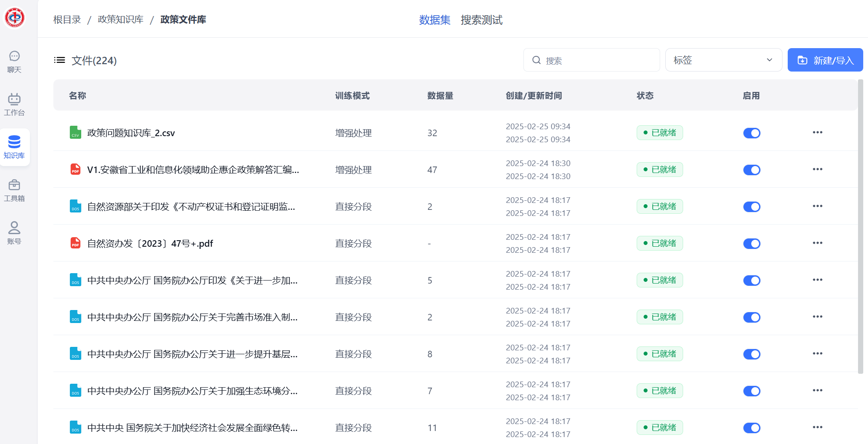Image resolution: width=868 pixels, height=444 pixels.
Task: Toggle enable switch for 自然资办发〔2023〕47号+.pdf
Action: [x=752, y=244]
